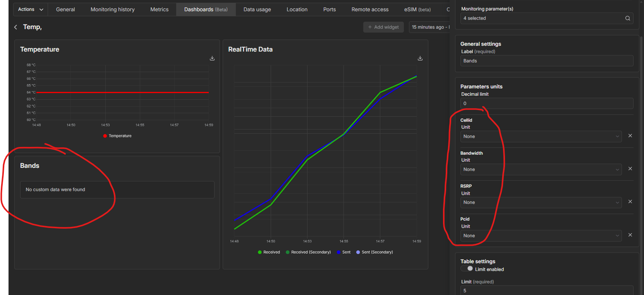Expand the RSRP Unit dropdown
644x295 pixels.
click(x=541, y=202)
